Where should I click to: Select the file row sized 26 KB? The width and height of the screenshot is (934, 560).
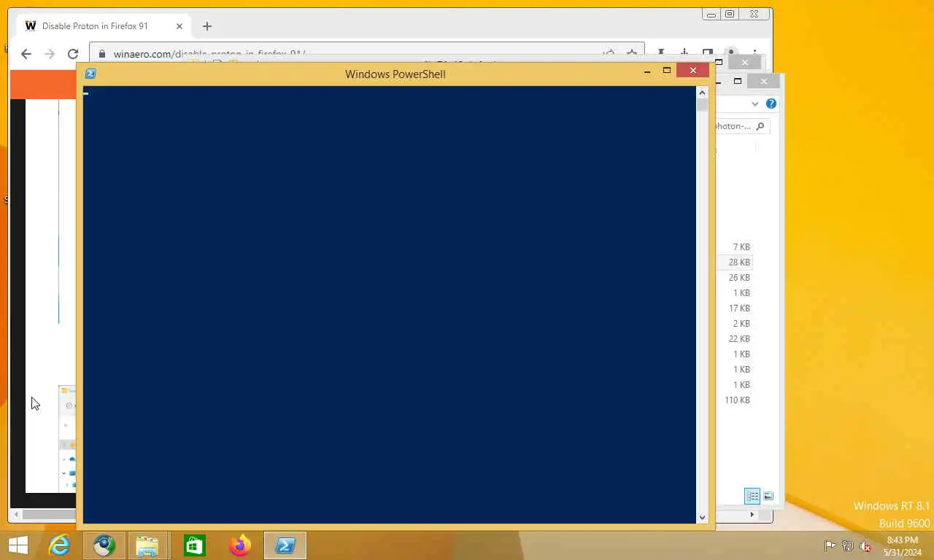pos(734,278)
